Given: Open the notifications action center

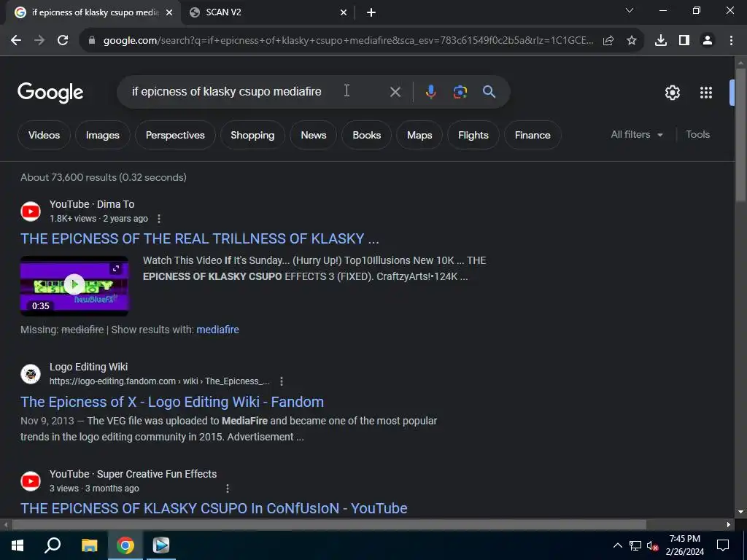Looking at the screenshot, I should pos(723,545).
